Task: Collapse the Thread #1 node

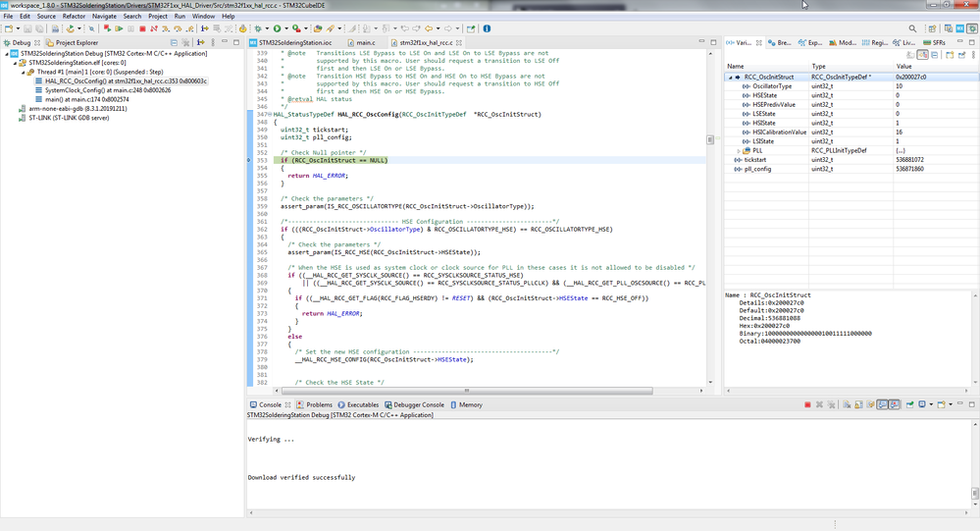Action: pyautogui.click(x=24, y=72)
